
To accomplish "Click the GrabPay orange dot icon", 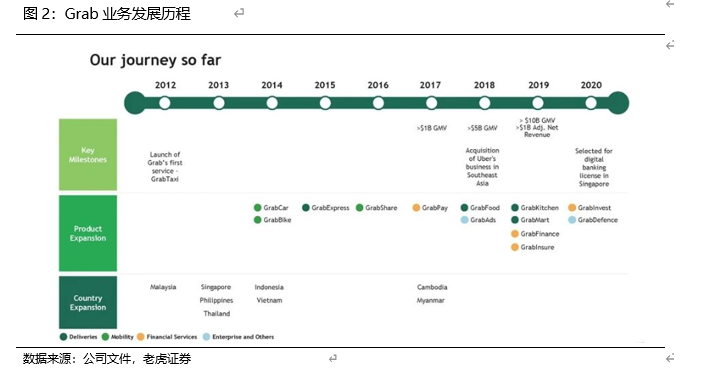I will 416,208.
